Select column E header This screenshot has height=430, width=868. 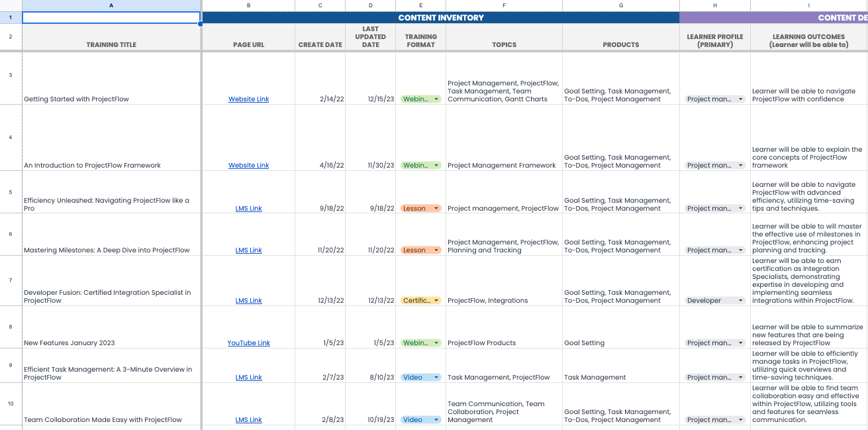pyautogui.click(x=421, y=5)
